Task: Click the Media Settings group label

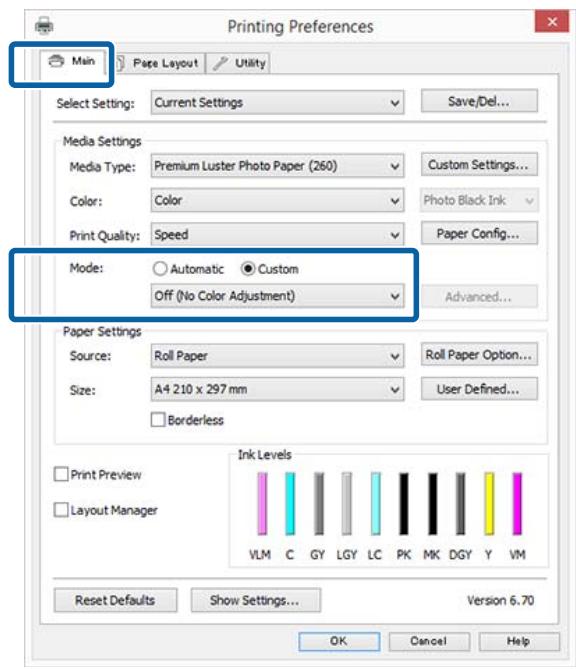Action: (102, 141)
